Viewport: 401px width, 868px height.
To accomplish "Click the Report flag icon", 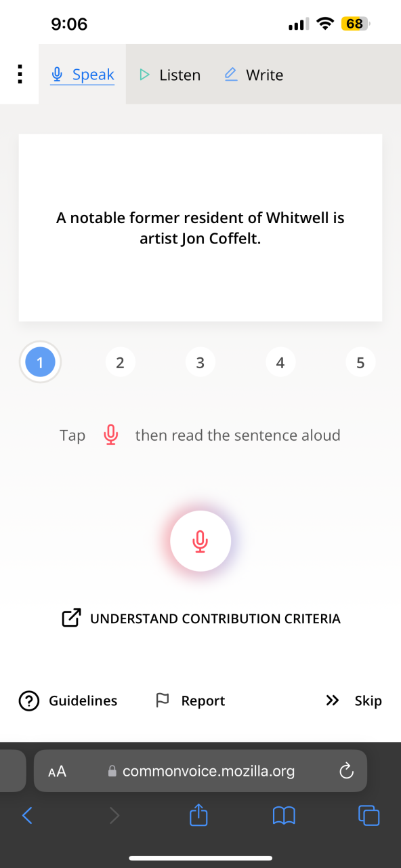I will click(163, 700).
